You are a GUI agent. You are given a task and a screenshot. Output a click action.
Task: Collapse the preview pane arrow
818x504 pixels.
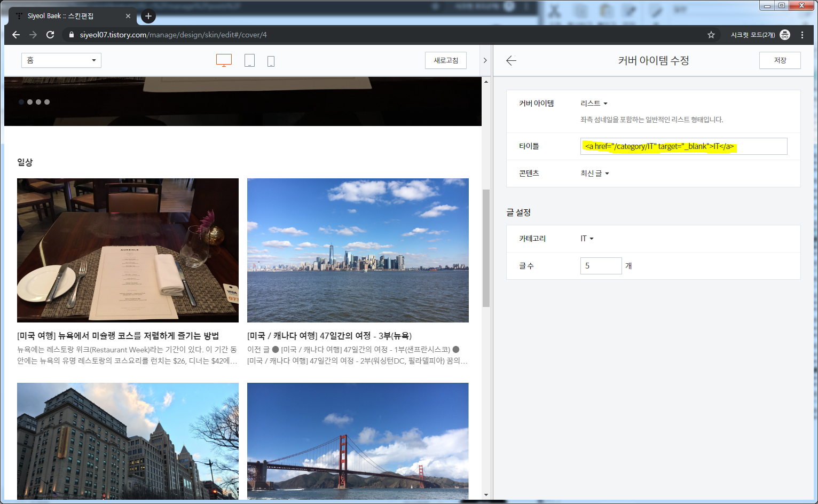485,60
